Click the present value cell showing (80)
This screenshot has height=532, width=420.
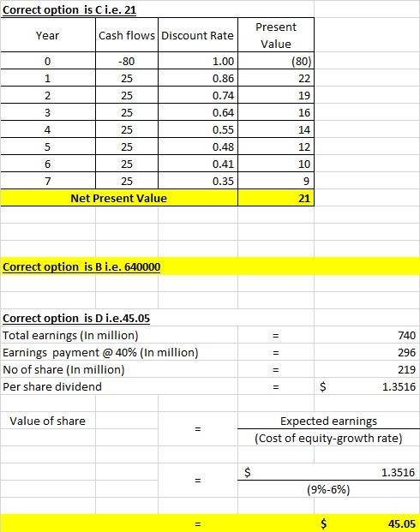276,61
